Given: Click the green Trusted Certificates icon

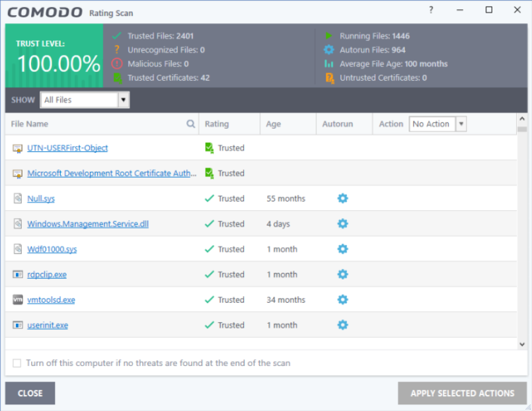Looking at the screenshot, I should [x=118, y=78].
